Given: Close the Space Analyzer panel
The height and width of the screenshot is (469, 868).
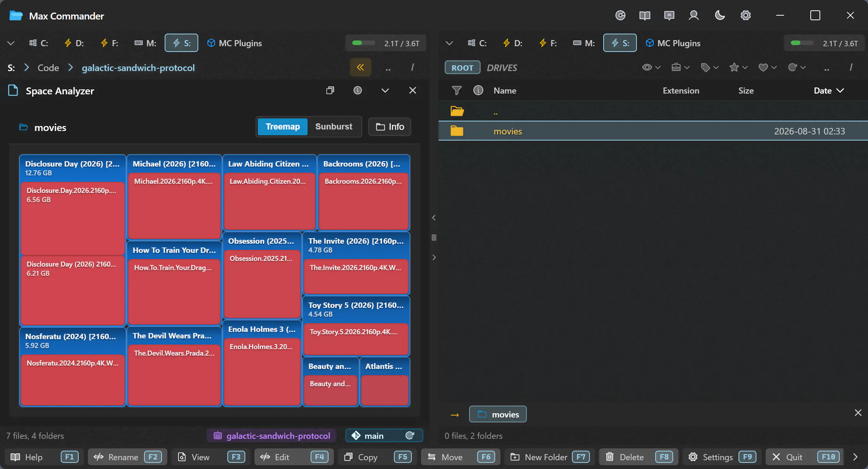Looking at the screenshot, I should point(413,91).
